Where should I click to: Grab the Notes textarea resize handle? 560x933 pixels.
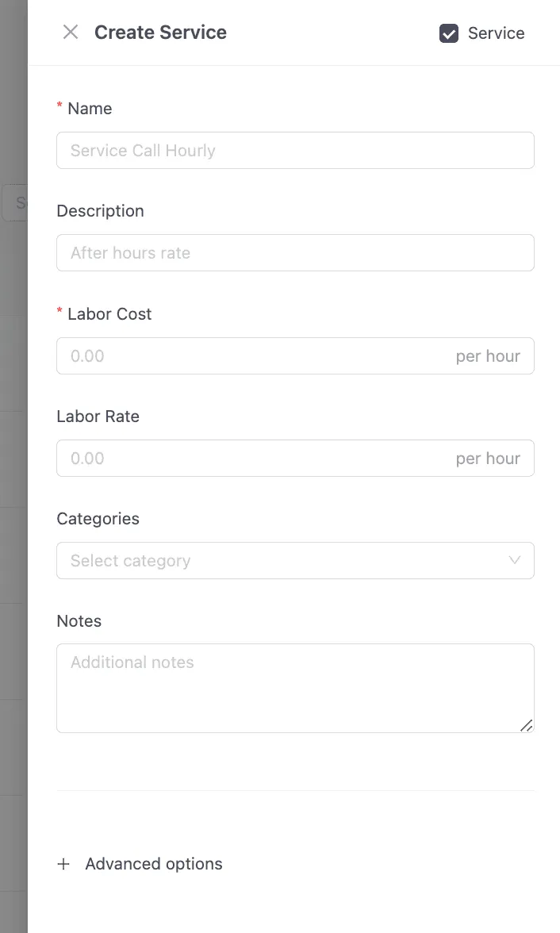527,725
